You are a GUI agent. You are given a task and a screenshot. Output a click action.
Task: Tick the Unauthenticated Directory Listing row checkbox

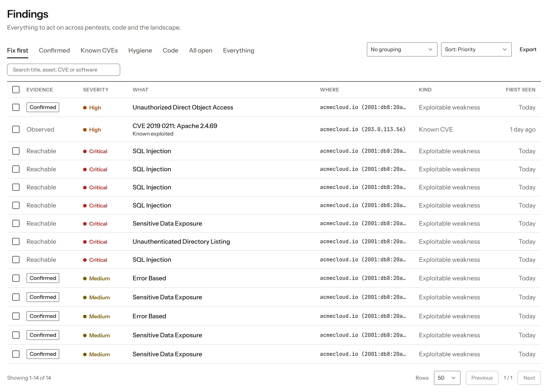pyautogui.click(x=16, y=241)
